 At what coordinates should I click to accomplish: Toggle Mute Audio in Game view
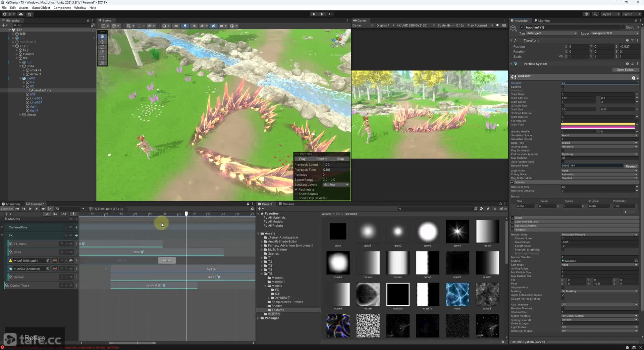click(497, 26)
